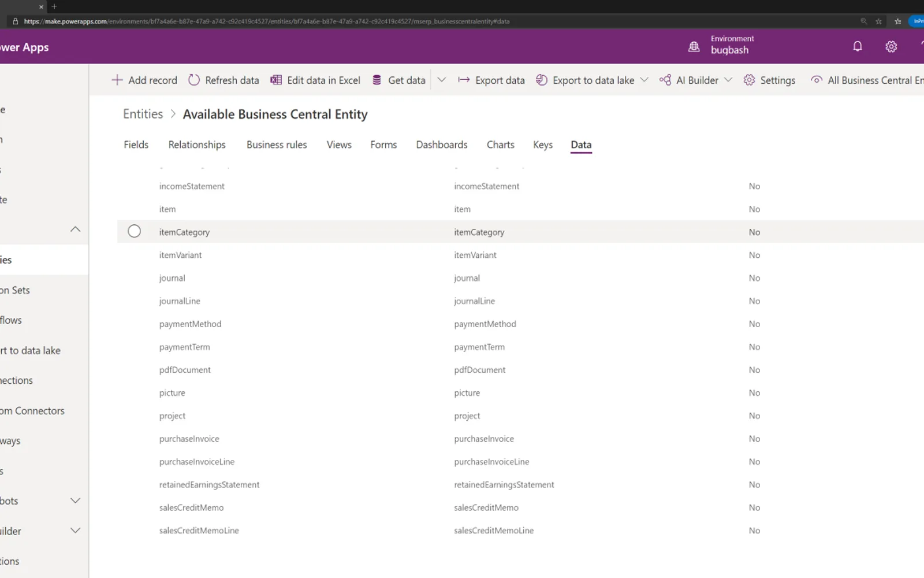Expand the Export to data lake dropdown
Viewport: 924px width, 578px height.
tap(644, 80)
